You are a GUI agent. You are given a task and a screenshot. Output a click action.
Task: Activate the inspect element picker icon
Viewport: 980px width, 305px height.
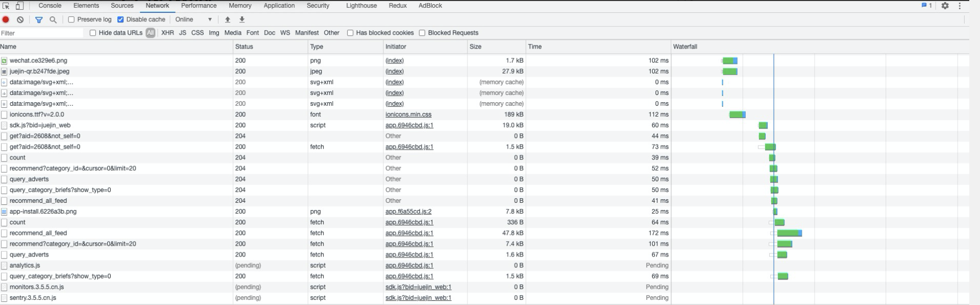pyautogui.click(x=6, y=6)
